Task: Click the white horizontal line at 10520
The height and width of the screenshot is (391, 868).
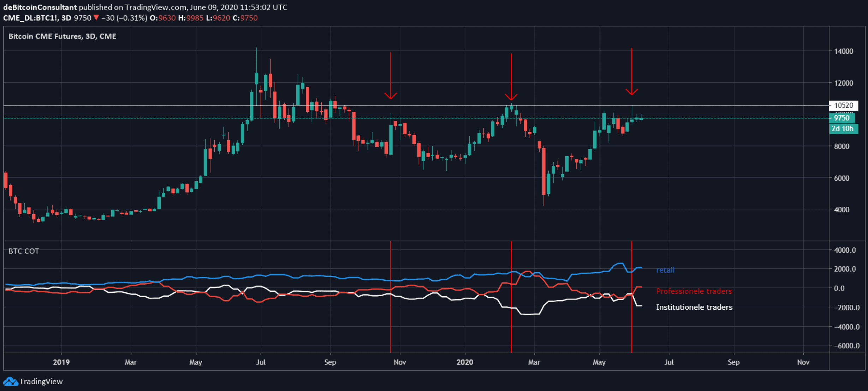Action: click(x=416, y=105)
